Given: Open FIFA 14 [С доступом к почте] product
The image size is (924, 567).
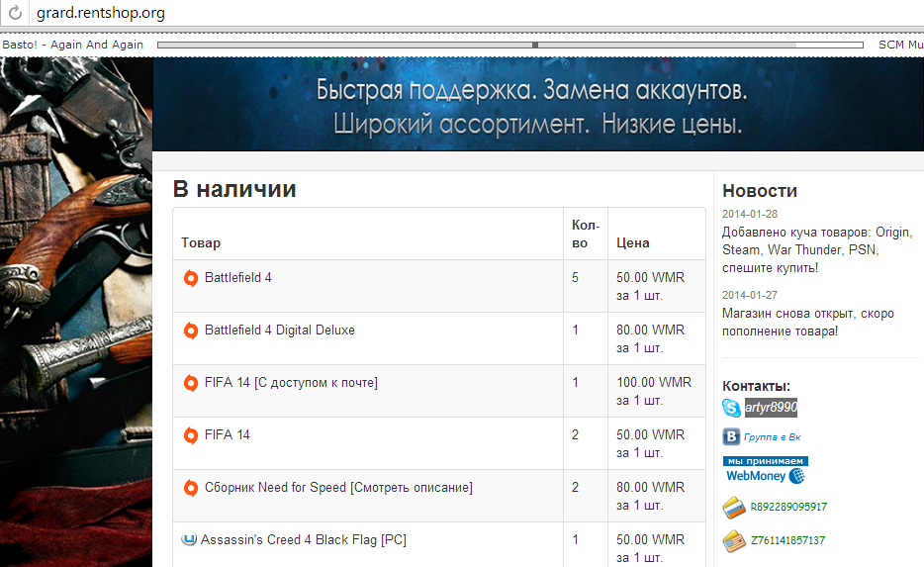Looking at the screenshot, I should pyautogui.click(x=291, y=383).
